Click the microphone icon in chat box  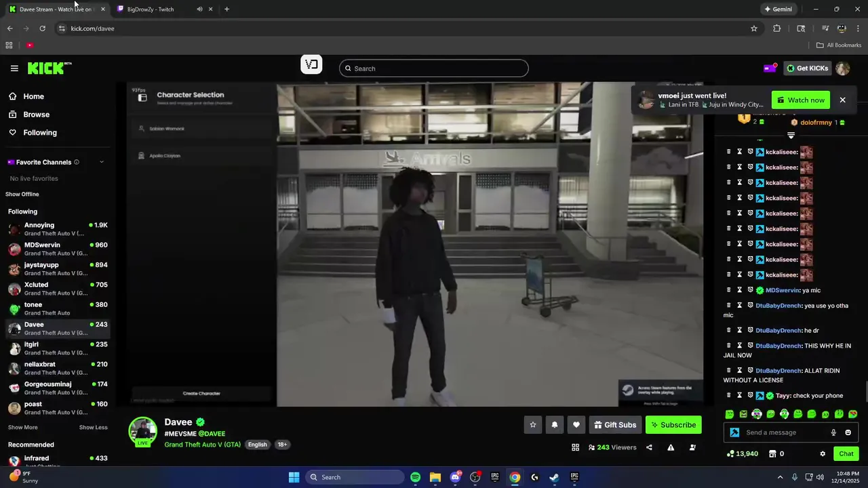(x=833, y=432)
